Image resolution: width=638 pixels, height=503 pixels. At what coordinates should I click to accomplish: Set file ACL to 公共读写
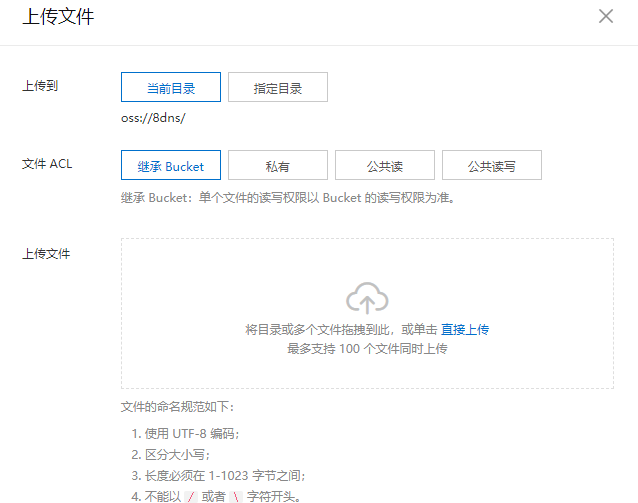click(x=491, y=166)
